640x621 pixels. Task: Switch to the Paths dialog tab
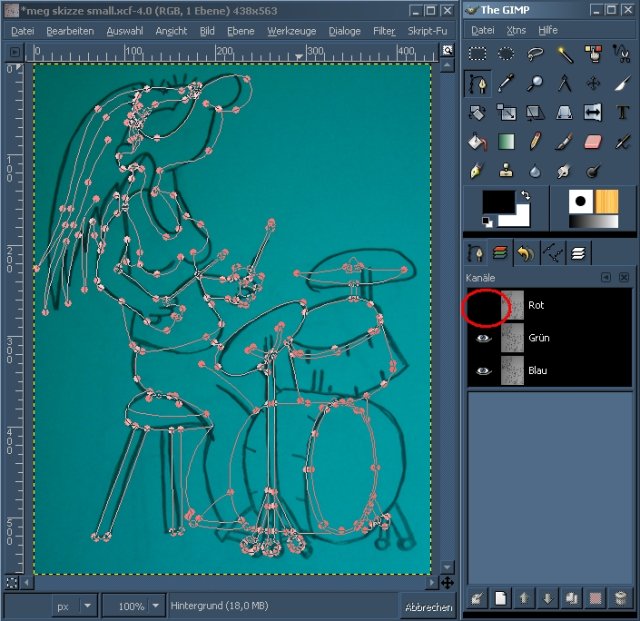(x=552, y=253)
